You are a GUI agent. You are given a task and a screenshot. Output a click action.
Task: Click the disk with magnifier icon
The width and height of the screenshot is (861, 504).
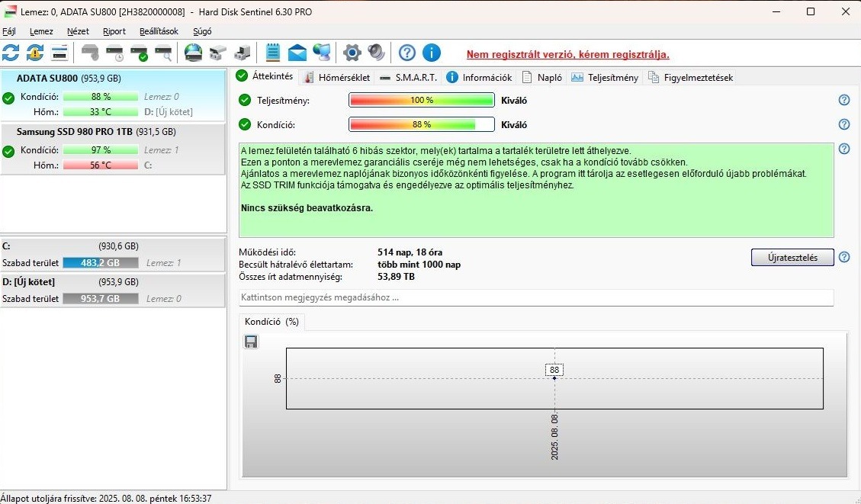pos(164,53)
